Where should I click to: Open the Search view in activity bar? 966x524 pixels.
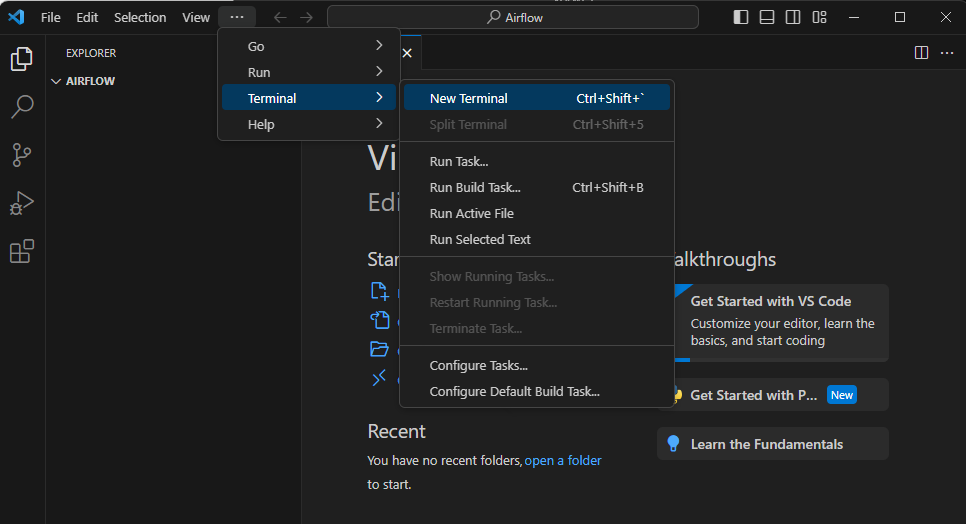click(x=22, y=107)
